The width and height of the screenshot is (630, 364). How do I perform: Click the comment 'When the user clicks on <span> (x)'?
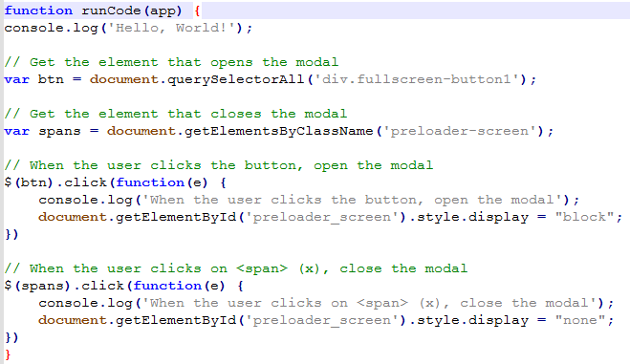pos(236,268)
